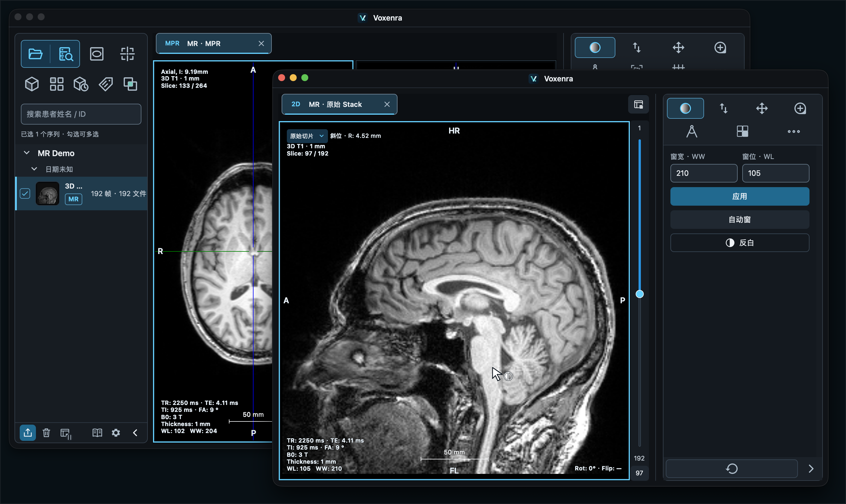Click the 应用 apply button
Viewport: 846px width, 504px height.
(740, 196)
